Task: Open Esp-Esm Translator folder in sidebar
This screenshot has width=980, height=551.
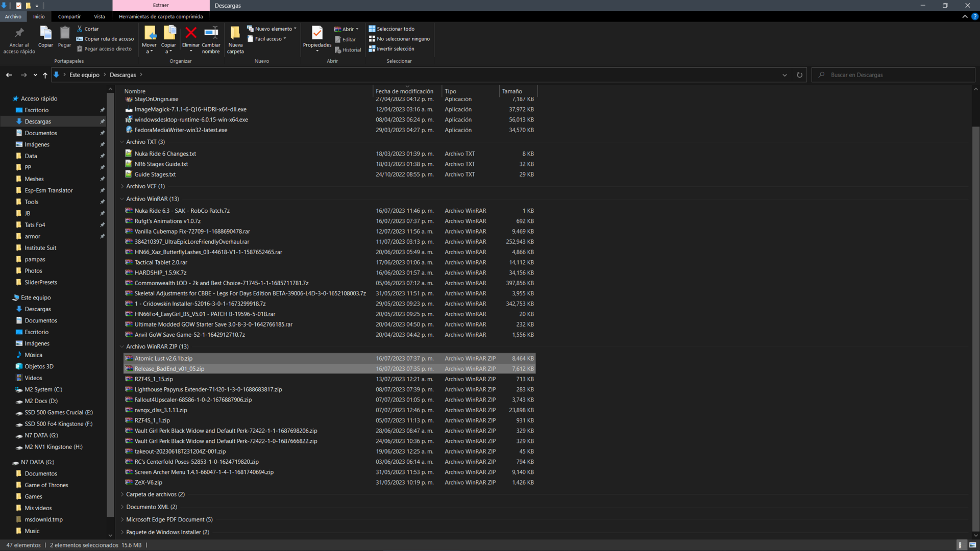Action: (48, 190)
